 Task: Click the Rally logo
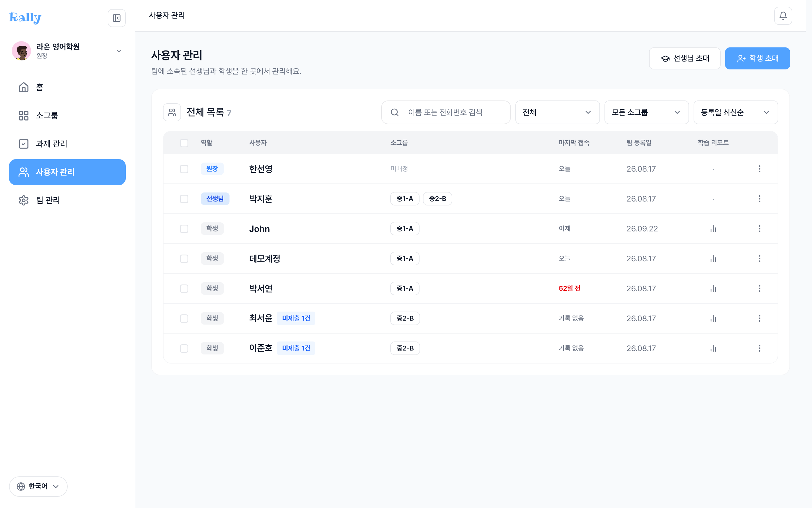coord(25,17)
